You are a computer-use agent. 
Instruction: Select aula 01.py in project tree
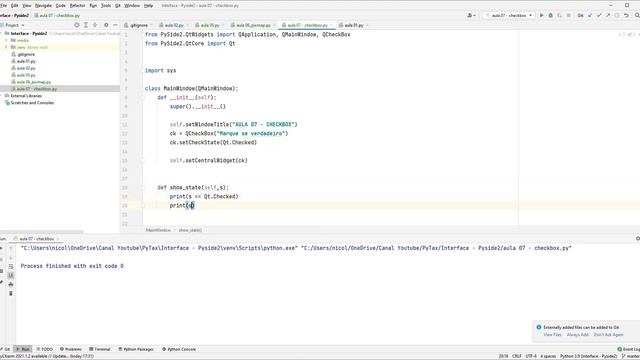point(26,61)
